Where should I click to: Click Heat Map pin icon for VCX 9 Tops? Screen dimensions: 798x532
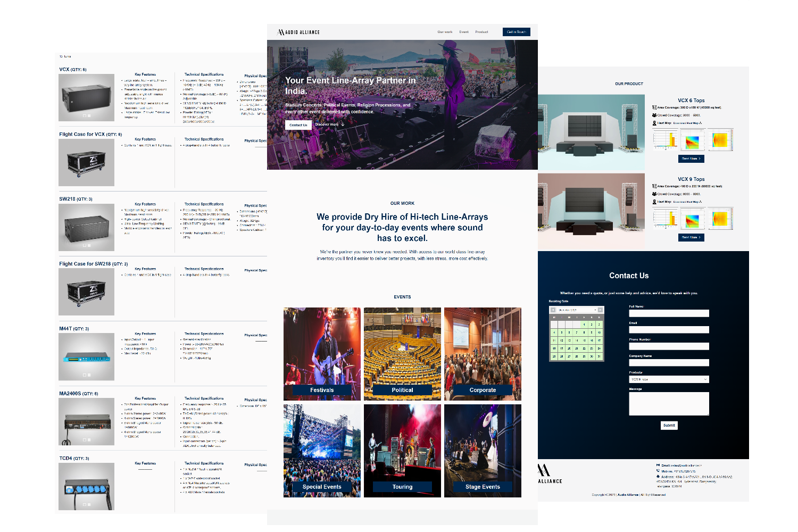pos(654,202)
